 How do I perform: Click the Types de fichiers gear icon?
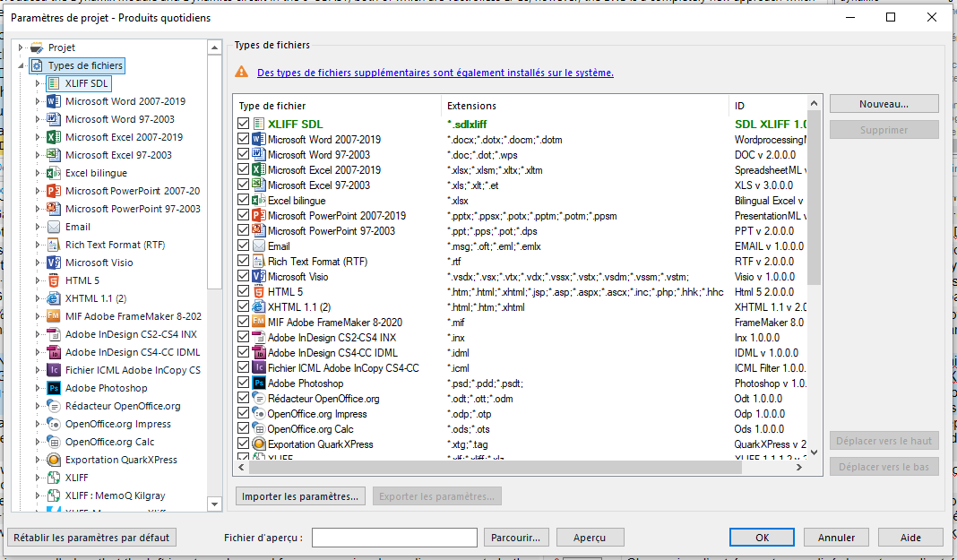tap(37, 65)
